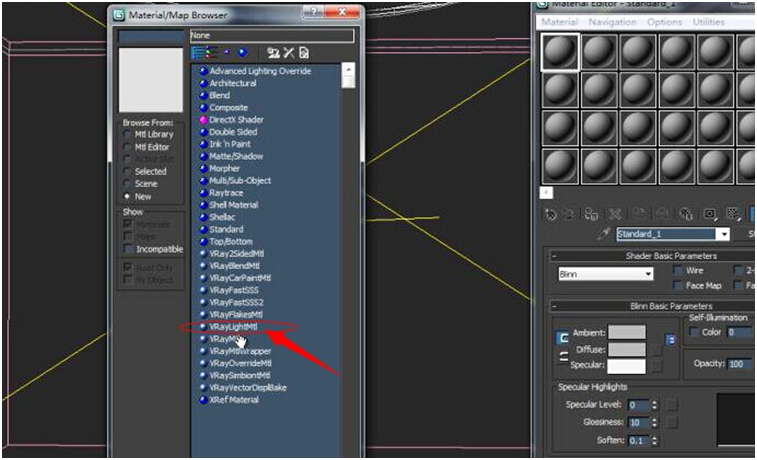757x460 pixels.
Task: Open Material menu in Material Editor
Action: (559, 22)
